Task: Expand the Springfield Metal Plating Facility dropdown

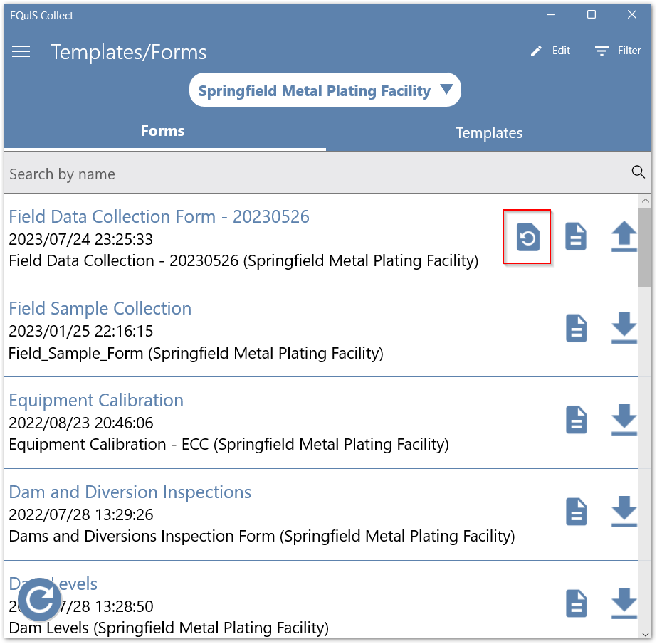Action: pos(325,90)
